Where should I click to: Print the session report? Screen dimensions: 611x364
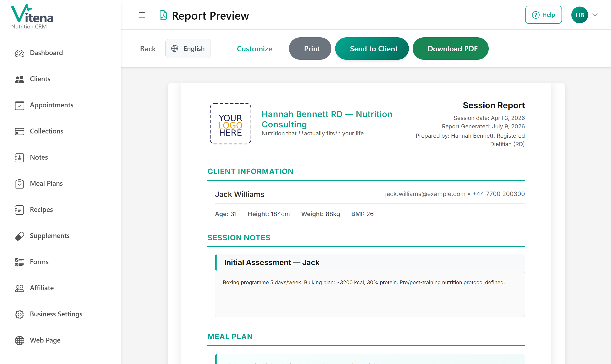[x=310, y=49]
